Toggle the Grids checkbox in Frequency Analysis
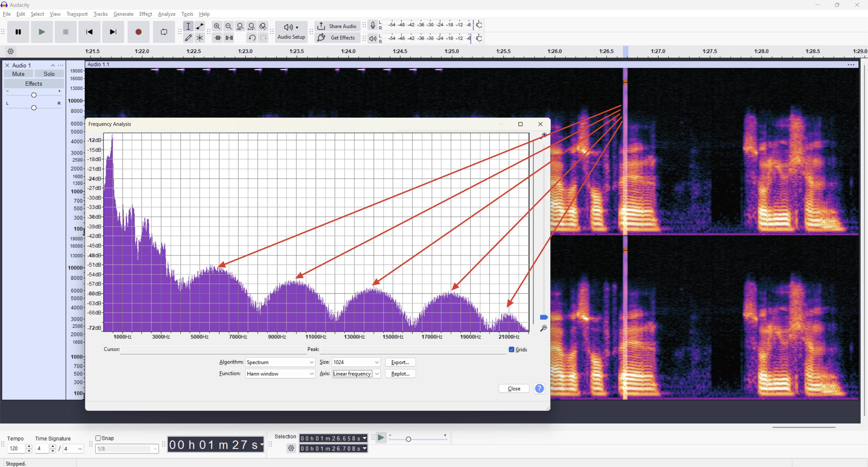The image size is (868, 467). [x=512, y=349]
